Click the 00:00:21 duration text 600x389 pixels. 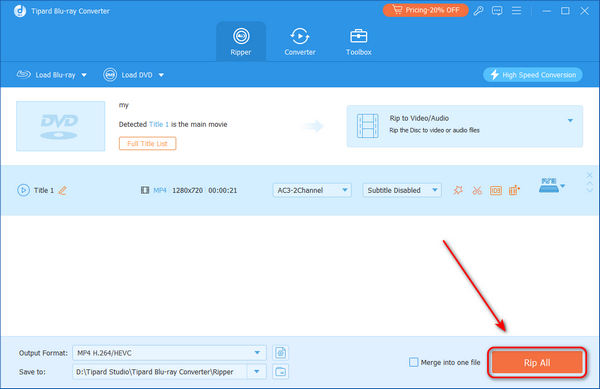point(223,190)
